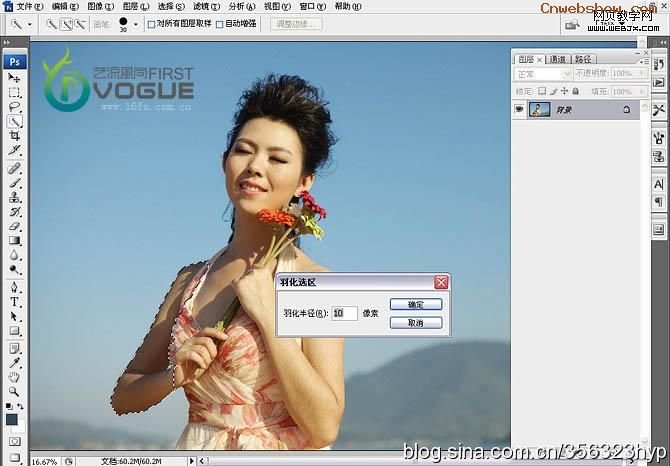Expand the tool preset picker arrow
The width and height of the screenshot is (670, 466).
[30, 23]
